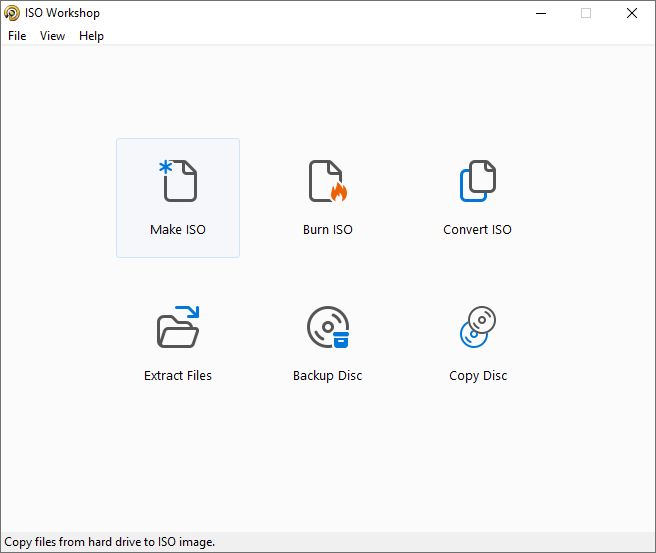The width and height of the screenshot is (656, 553).
Task: Click the Copy Disc text label
Action: click(x=478, y=376)
